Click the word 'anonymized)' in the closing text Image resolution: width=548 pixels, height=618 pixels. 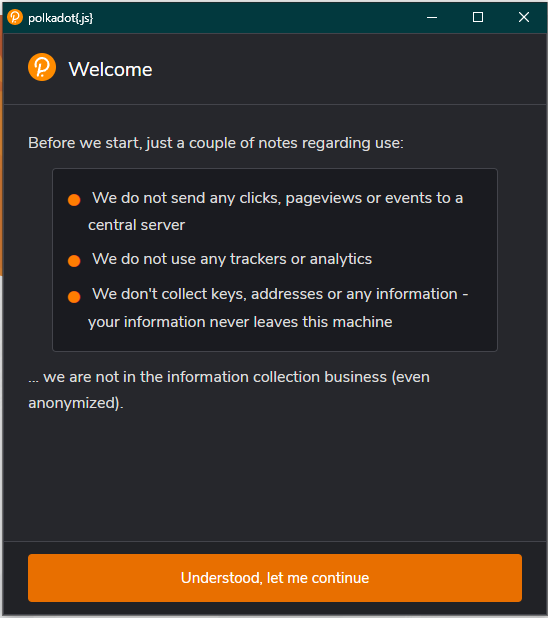[x=76, y=403]
